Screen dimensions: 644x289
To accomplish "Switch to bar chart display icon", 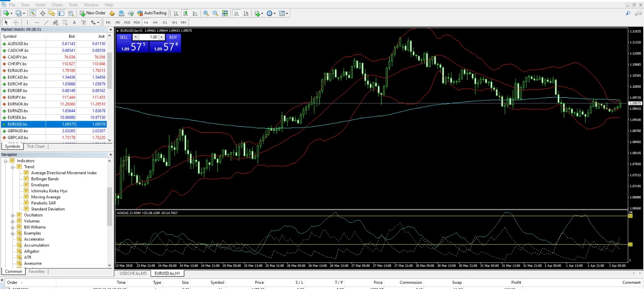I will click(x=176, y=13).
